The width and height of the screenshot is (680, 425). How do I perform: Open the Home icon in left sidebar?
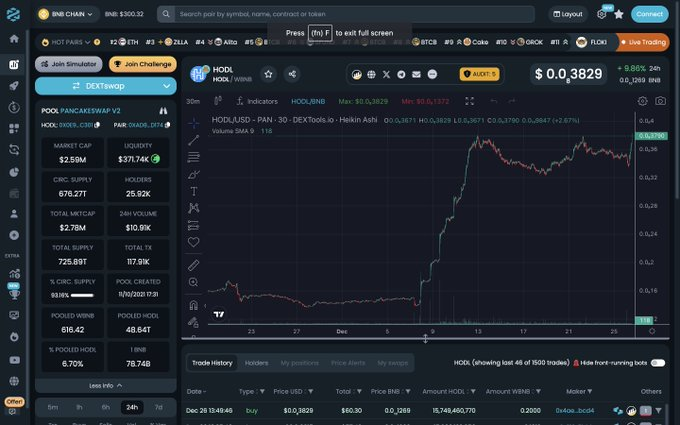(x=14, y=39)
